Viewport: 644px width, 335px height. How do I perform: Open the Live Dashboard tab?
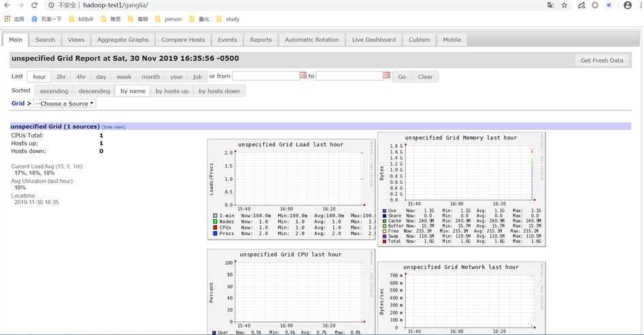[x=374, y=39]
